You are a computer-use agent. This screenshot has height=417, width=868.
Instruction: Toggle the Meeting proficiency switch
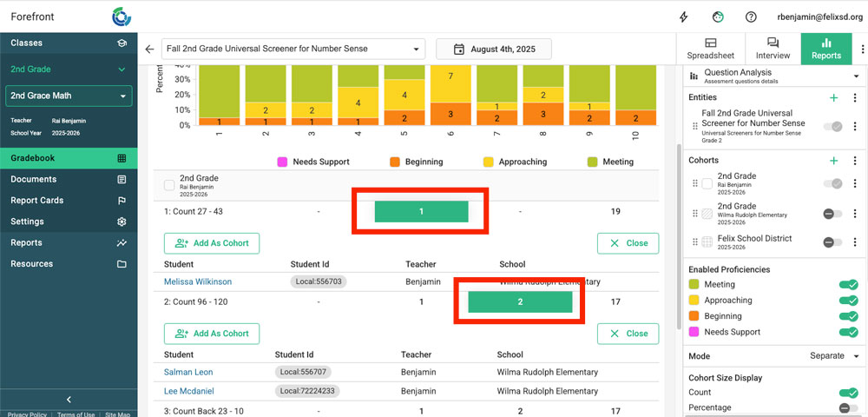(848, 285)
